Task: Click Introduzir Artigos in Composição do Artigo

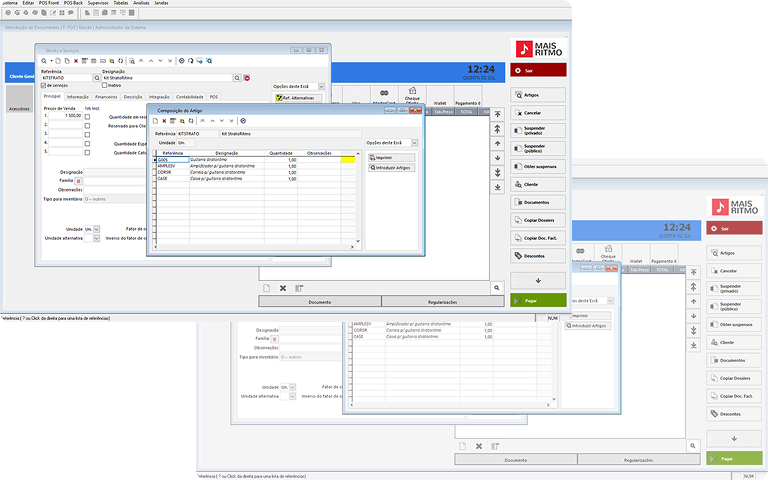Action: (391, 168)
